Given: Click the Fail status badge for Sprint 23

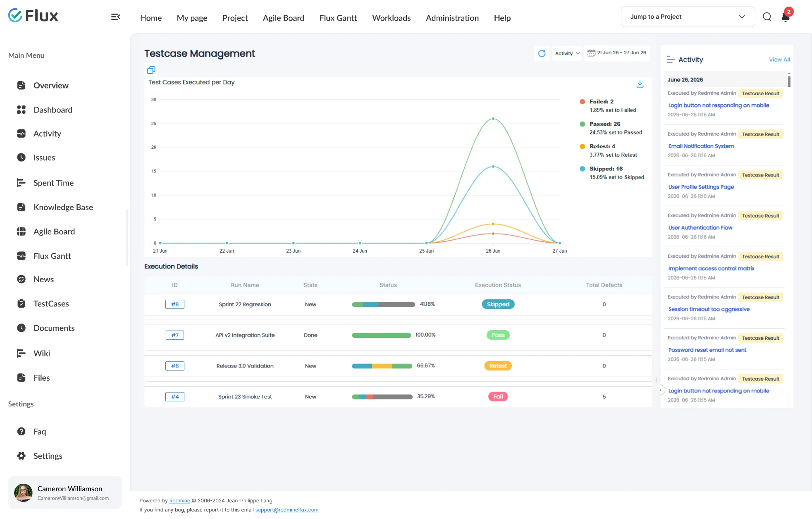Looking at the screenshot, I should pos(498,396).
